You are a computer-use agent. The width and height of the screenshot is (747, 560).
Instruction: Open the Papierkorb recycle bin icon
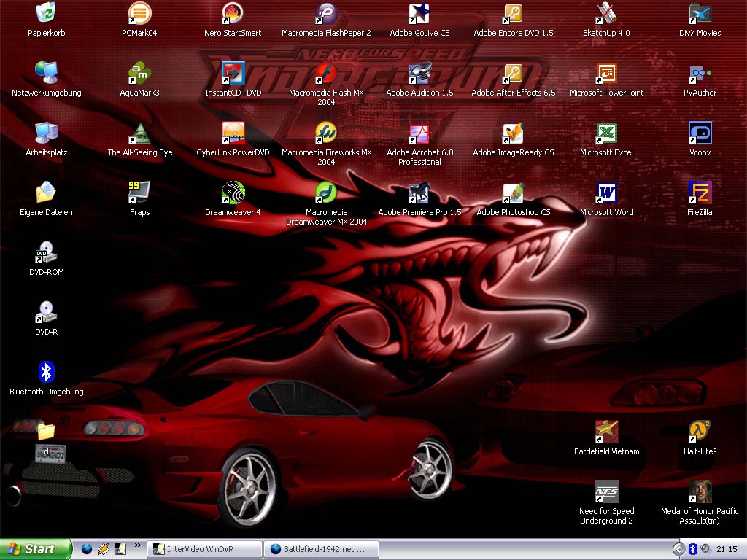46,13
